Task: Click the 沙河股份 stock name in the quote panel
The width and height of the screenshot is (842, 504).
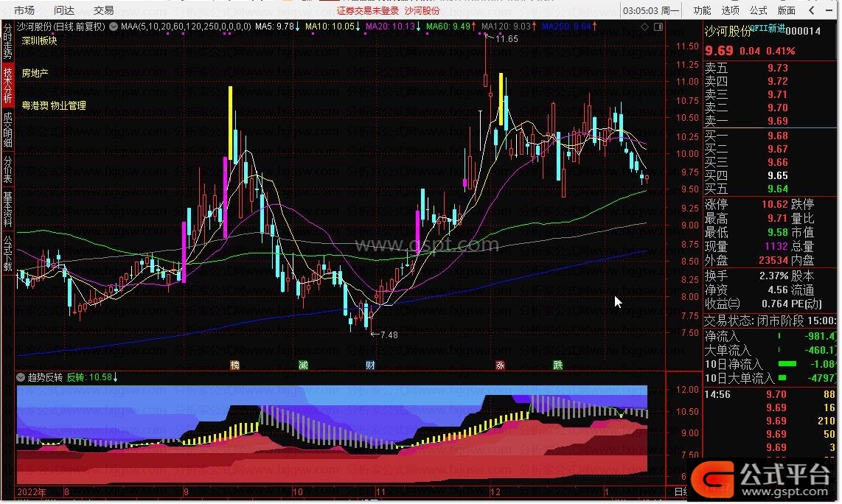Action: click(727, 32)
